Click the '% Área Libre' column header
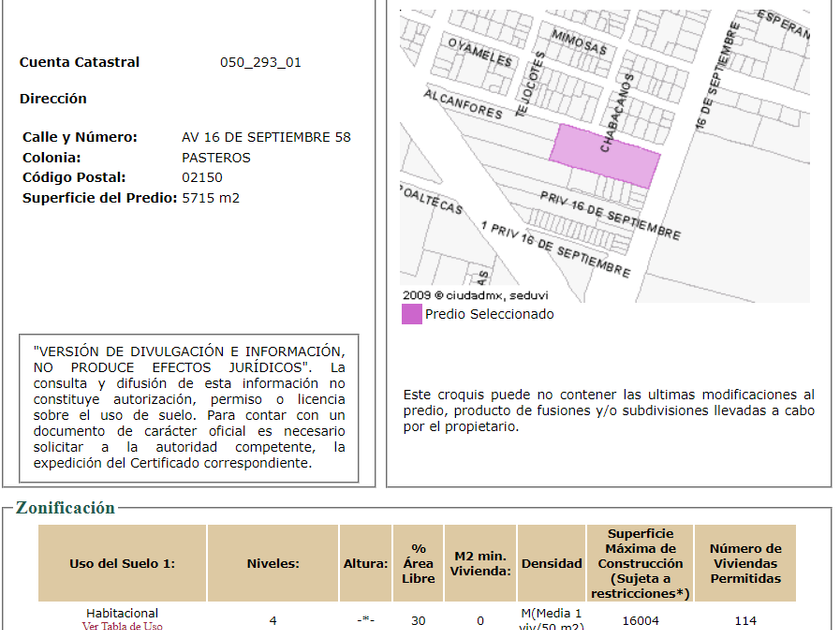 418,564
